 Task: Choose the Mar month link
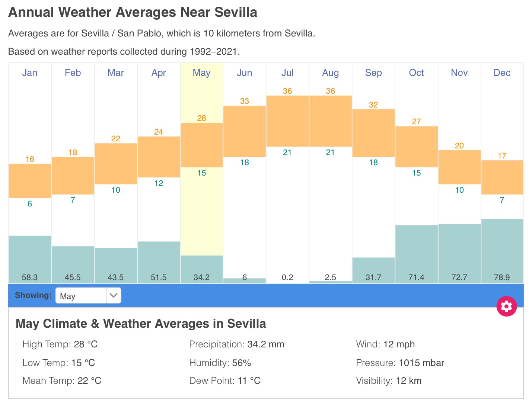(116, 73)
